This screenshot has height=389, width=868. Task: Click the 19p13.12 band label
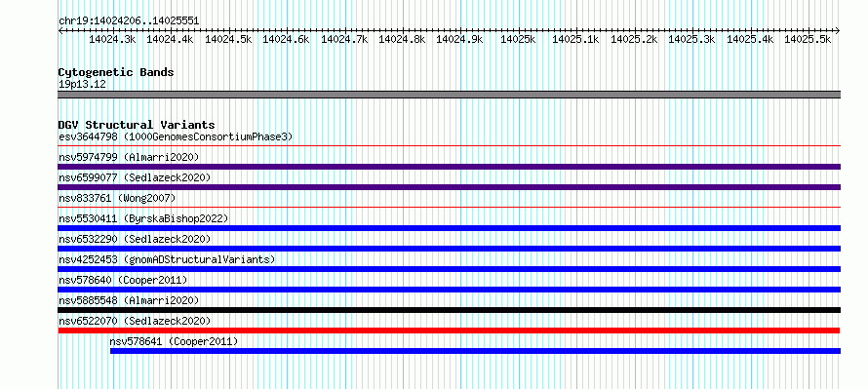pos(83,85)
